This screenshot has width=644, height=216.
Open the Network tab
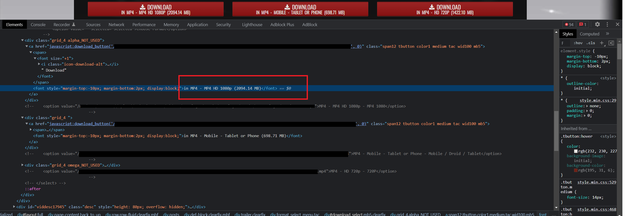click(116, 25)
